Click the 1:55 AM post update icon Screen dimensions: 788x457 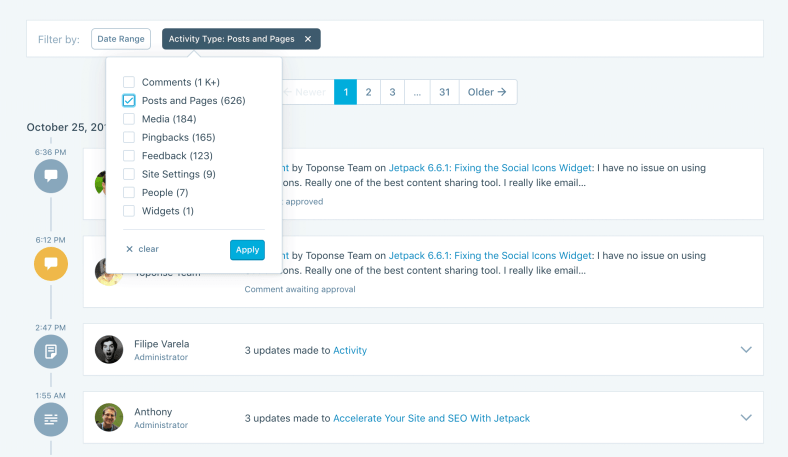point(50,418)
